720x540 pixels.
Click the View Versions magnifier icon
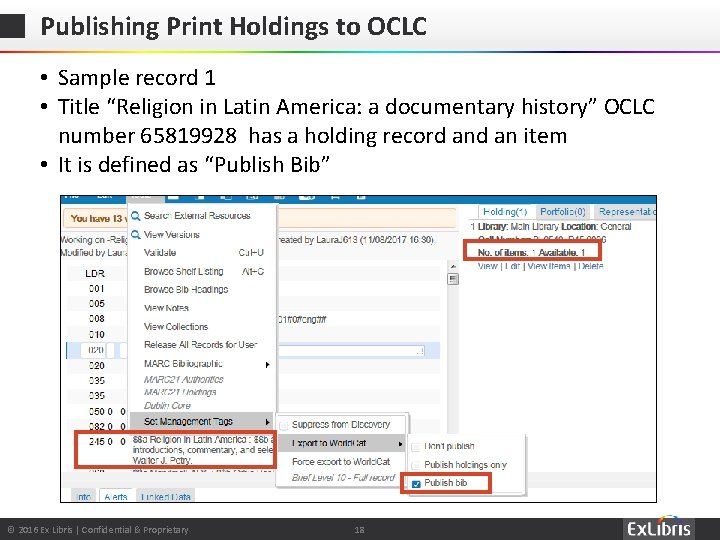pyautogui.click(x=135, y=235)
